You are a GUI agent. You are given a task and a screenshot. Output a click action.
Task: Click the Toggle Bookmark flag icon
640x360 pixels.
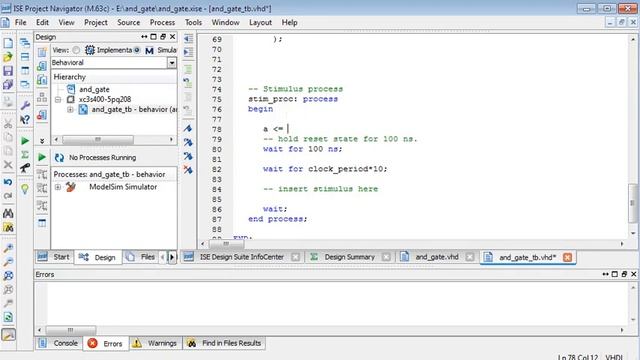[x=188, y=128]
